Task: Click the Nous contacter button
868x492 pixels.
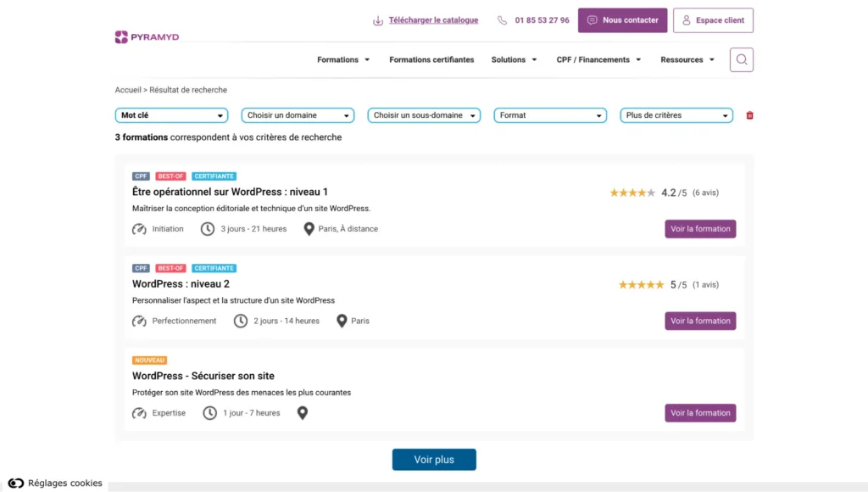Action: point(623,20)
